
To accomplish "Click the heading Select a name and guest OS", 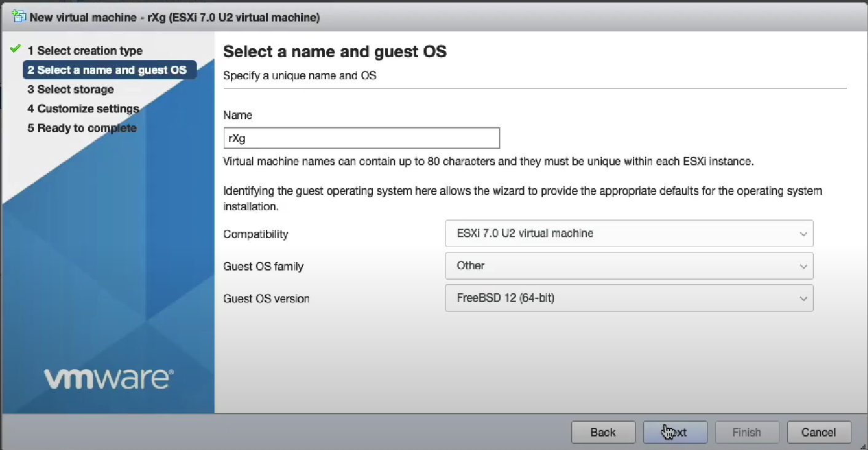I will 335,52.
